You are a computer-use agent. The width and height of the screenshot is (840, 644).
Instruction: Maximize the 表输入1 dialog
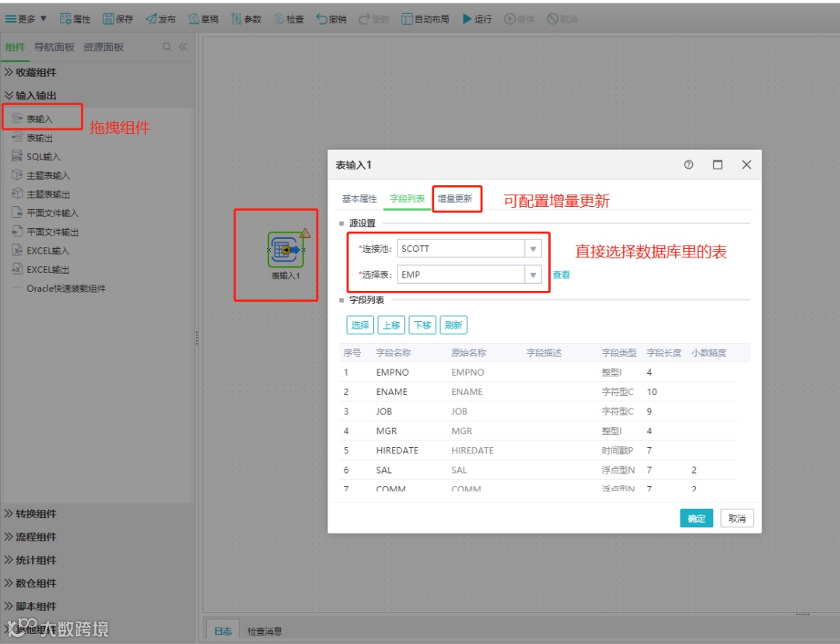717,164
